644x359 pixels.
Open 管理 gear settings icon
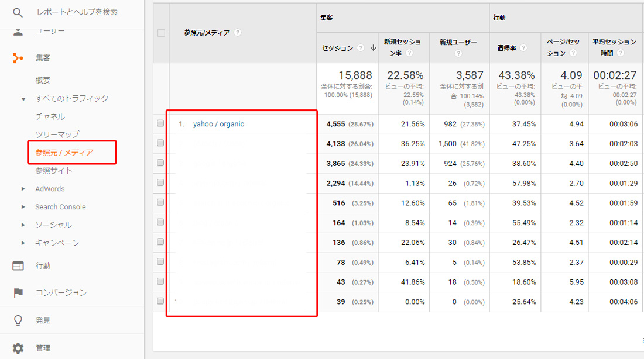18,348
